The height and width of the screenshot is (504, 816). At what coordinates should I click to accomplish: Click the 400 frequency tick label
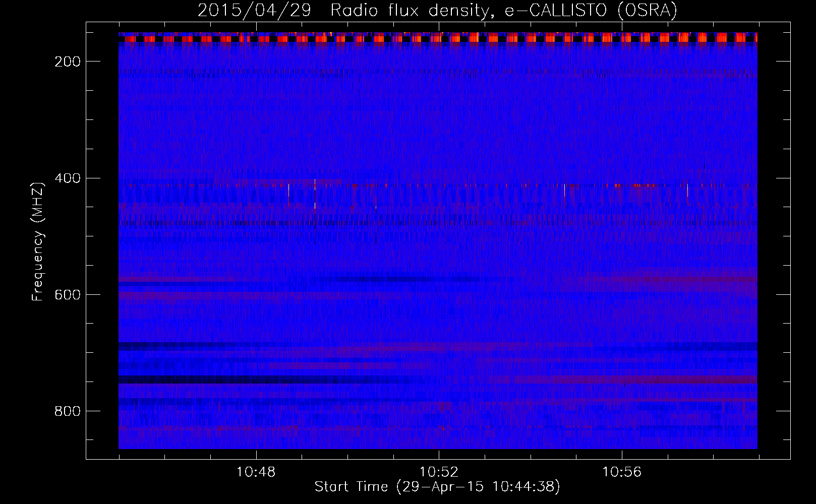(68, 178)
